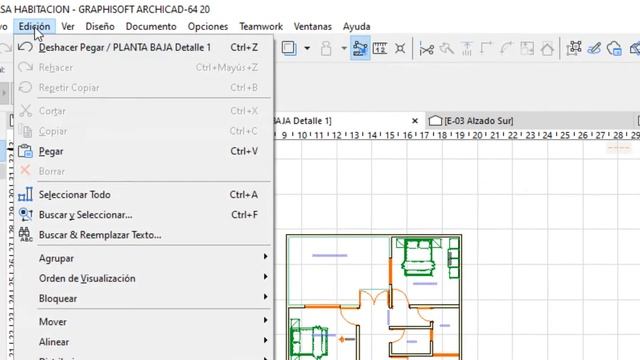The width and height of the screenshot is (640, 360).
Task: Click the split hatchet icon in toolbar
Action: tap(447, 49)
